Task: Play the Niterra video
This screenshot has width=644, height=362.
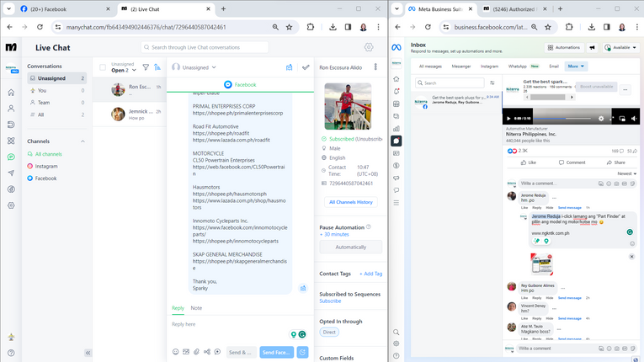Action: coord(508,119)
